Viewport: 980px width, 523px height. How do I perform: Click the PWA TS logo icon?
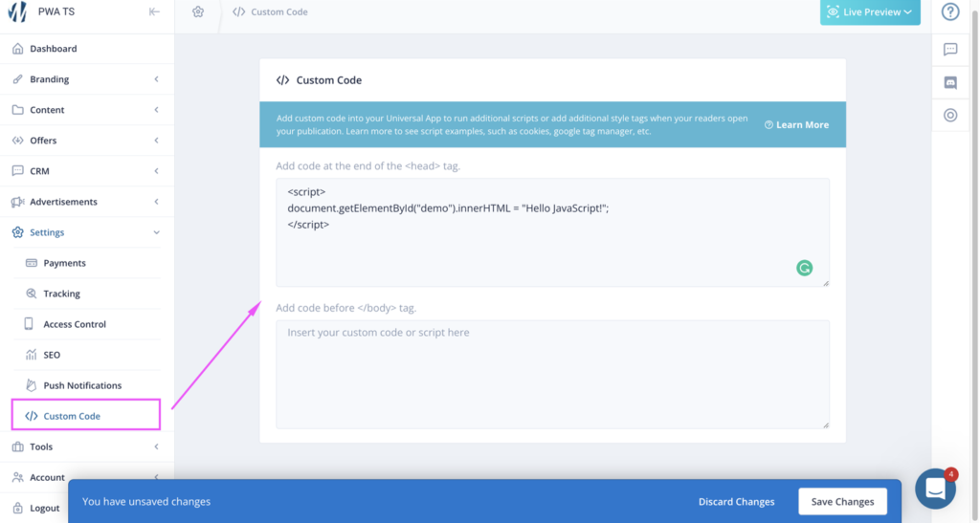pyautogui.click(x=17, y=11)
